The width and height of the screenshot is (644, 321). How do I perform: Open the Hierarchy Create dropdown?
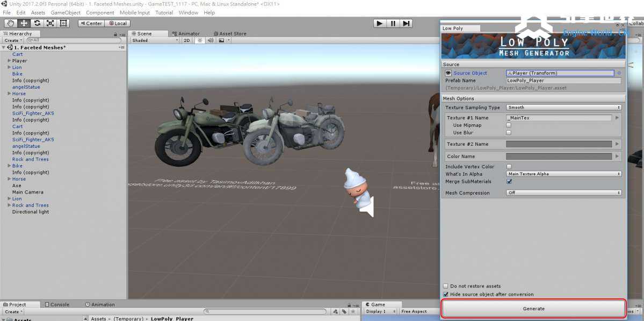click(13, 40)
